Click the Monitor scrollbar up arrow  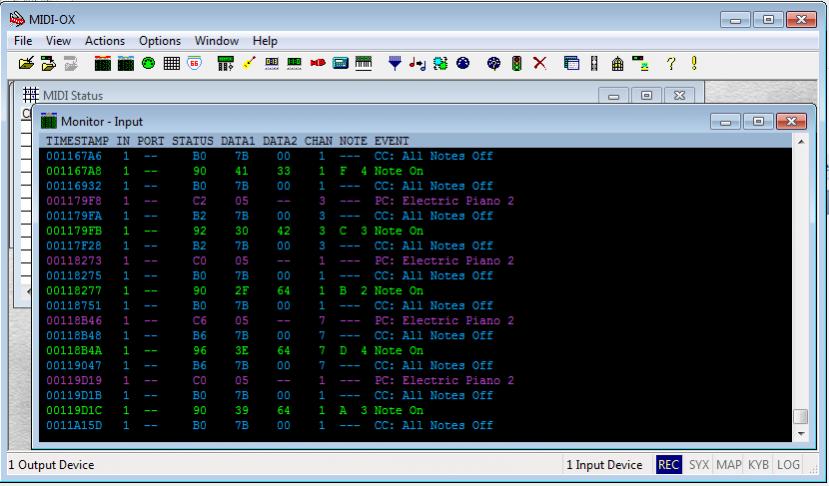tap(800, 142)
